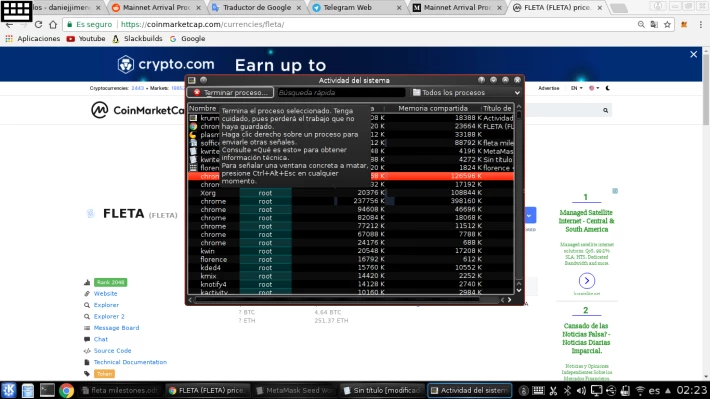Open the Todos los procesos dropdown
Screen dimensions: 710x399
click(466, 92)
